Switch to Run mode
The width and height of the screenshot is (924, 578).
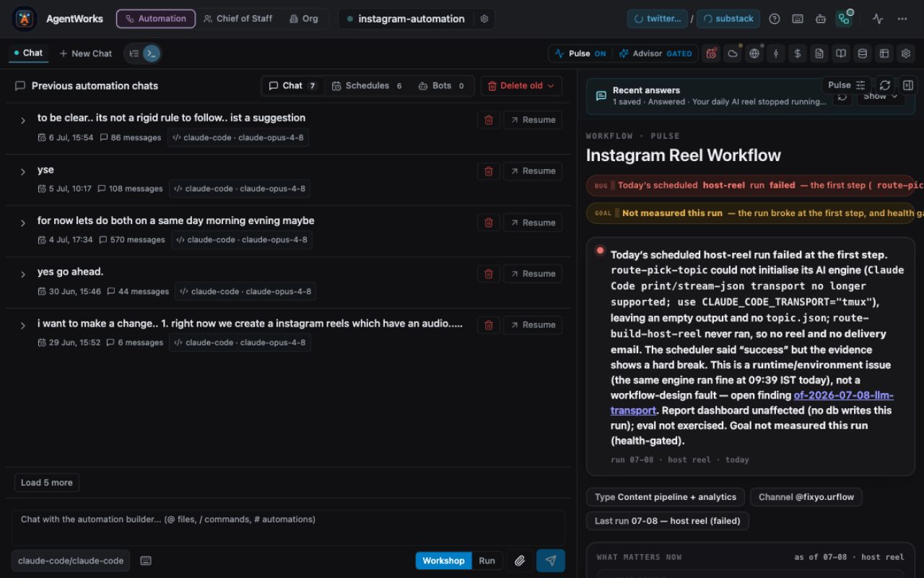487,561
